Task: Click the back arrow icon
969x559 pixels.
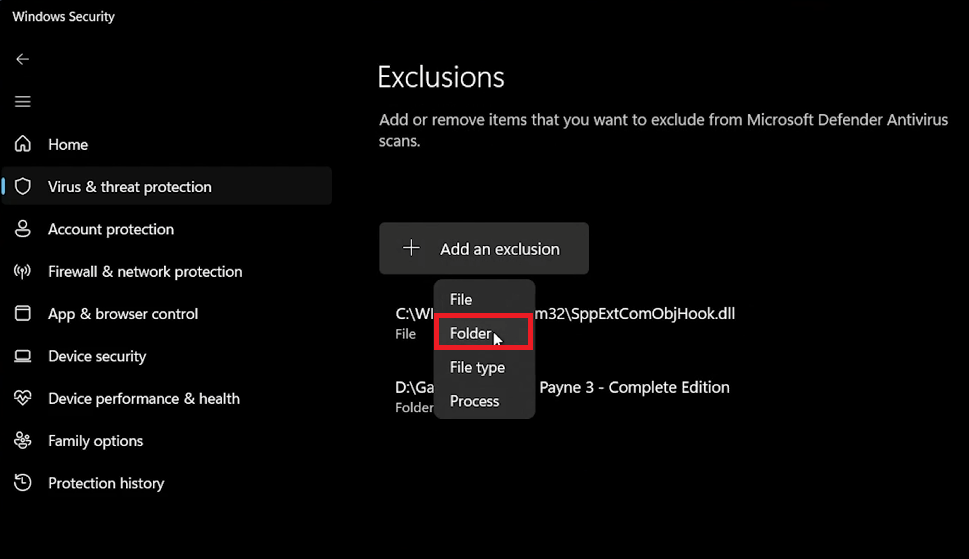Action: point(22,59)
